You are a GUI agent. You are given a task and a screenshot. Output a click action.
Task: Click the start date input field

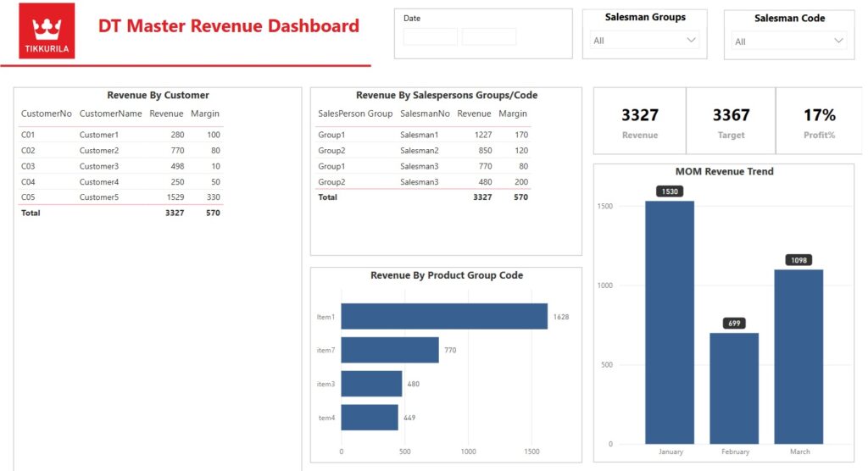click(x=430, y=36)
